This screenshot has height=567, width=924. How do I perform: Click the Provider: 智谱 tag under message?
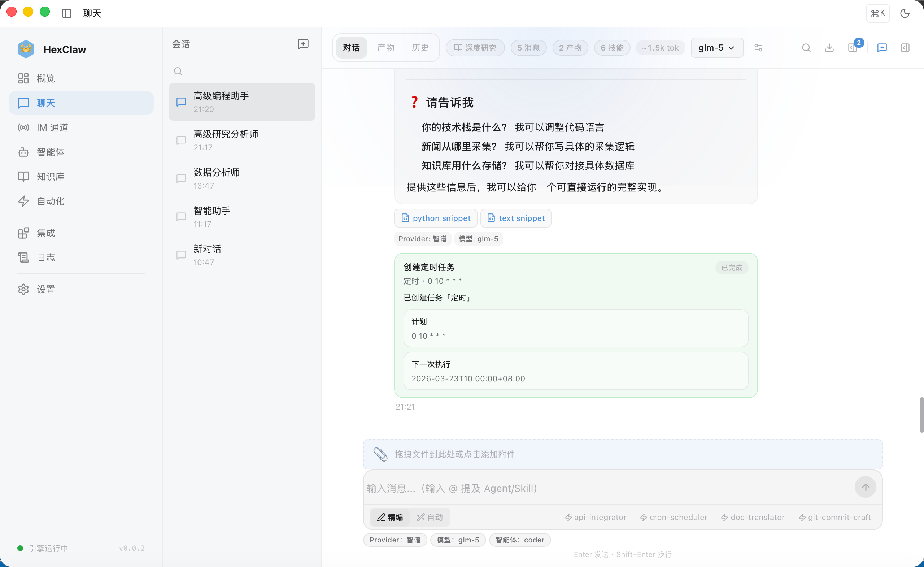click(x=423, y=239)
